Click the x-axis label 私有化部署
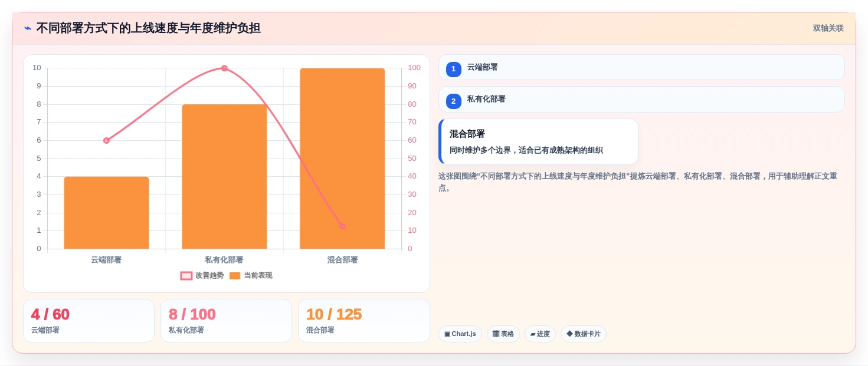868x366 pixels. (x=224, y=260)
